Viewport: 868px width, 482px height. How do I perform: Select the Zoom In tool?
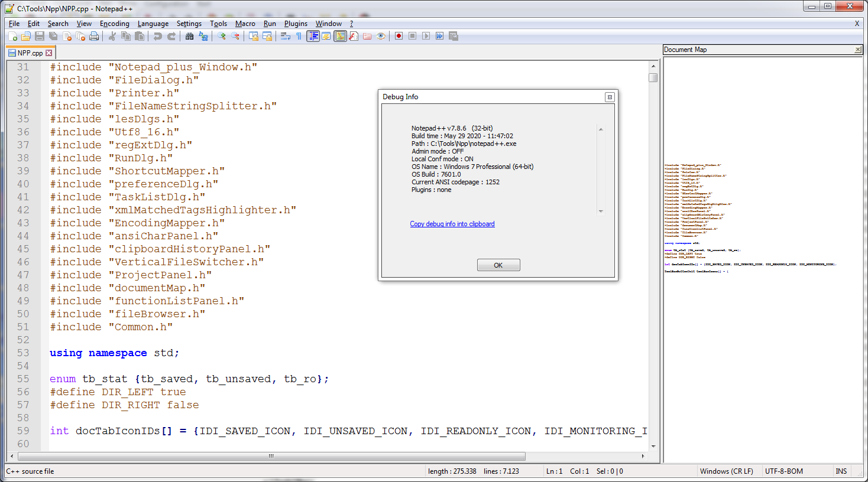coord(222,36)
